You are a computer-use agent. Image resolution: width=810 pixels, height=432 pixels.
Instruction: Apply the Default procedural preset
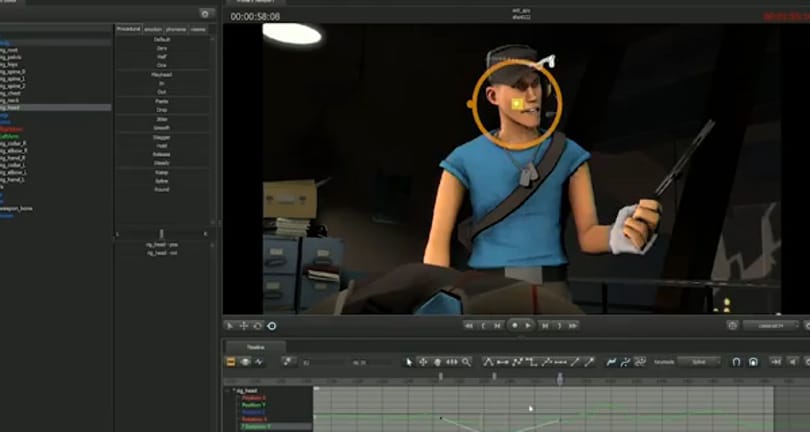tap(162, 39)
